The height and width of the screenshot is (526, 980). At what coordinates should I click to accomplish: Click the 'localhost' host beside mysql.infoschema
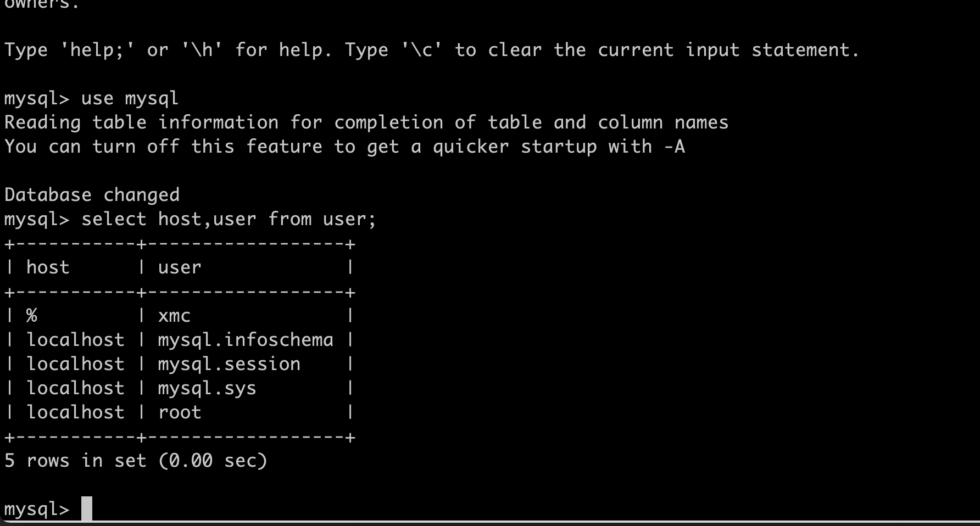75,340
